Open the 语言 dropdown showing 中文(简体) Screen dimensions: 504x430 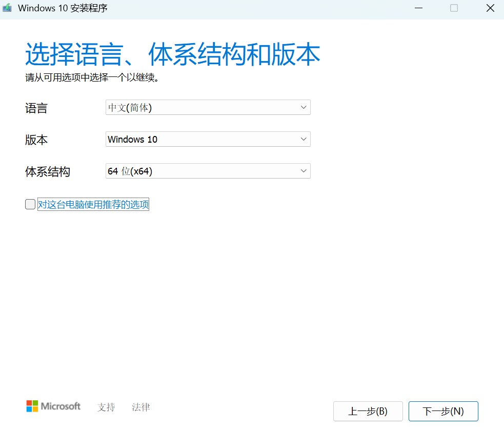coord(208,107)
